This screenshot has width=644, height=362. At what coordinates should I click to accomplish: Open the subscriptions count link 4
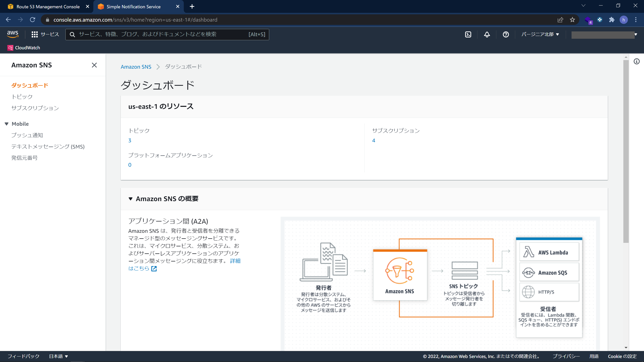click(x=374, y=141)
